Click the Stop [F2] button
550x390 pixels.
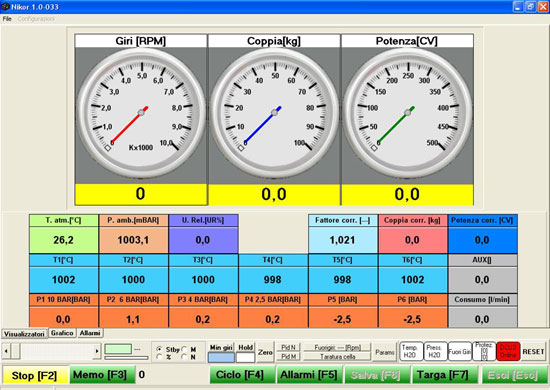tap(35, 375)
